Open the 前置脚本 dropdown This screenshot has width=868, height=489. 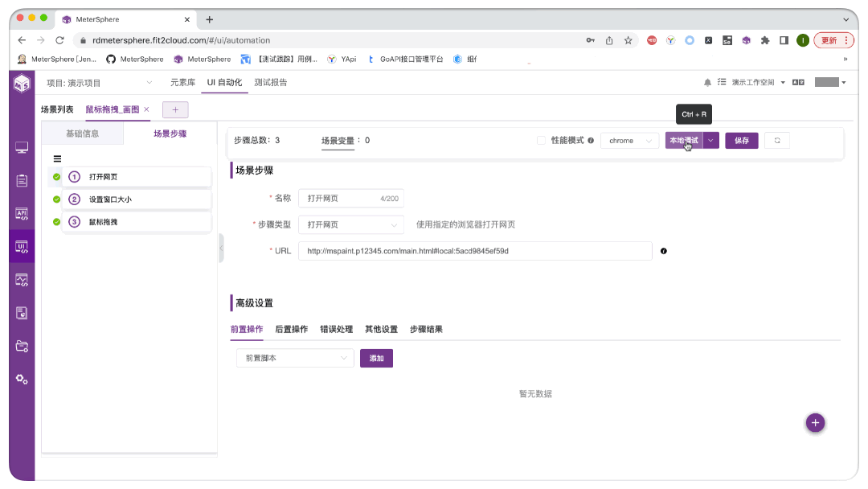point(294,358)
